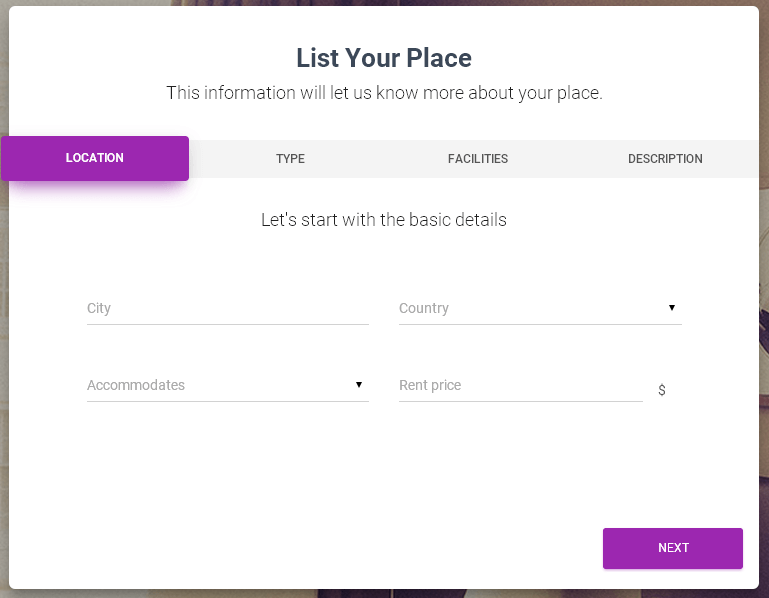The width and height of the screenshot is (769, 598).
Task: Go to the Description tab
Action: [665, 159]
